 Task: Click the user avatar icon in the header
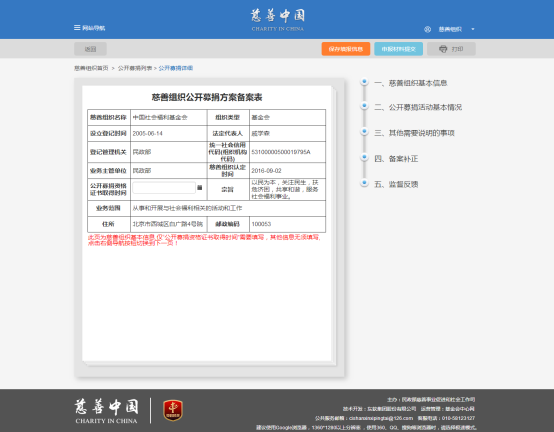pos(428,29)
